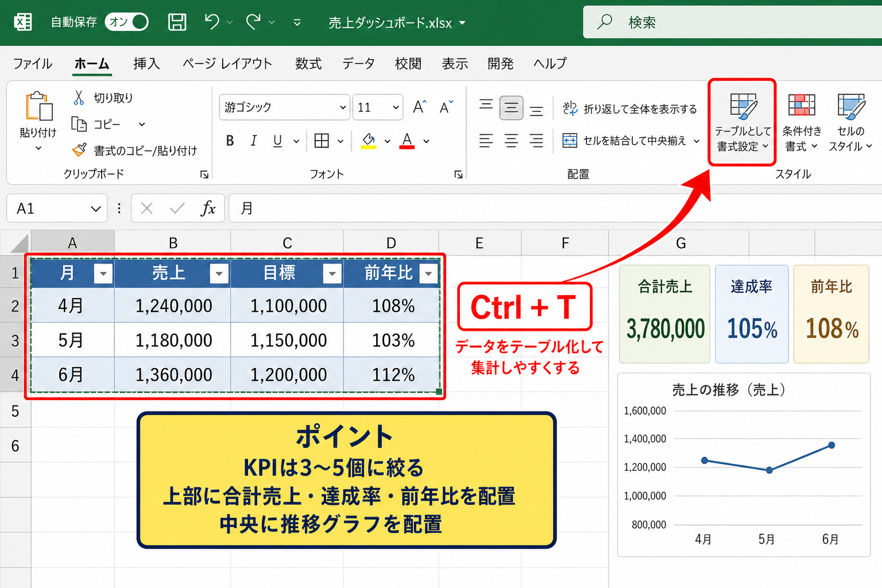Open the Quick Access Toolbar customize menu
882x588 pixels.
[x=297, y=22]
